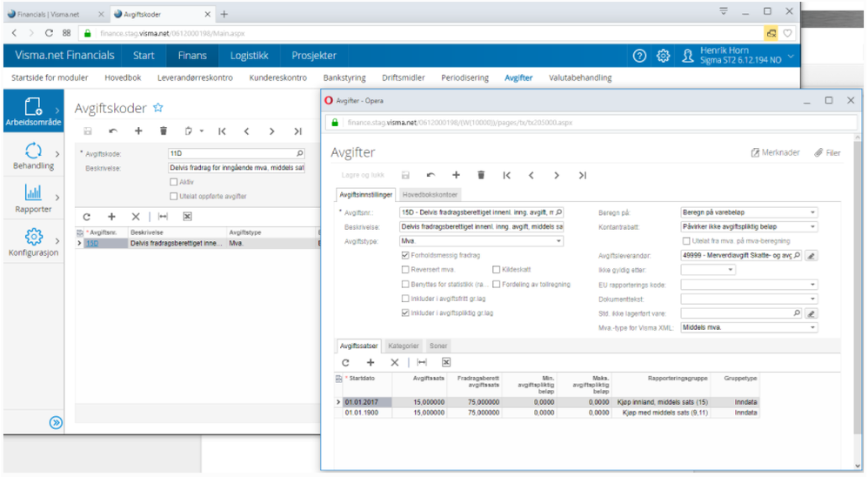Screen dimensions: 868x477
Task: Click the user profile icon
Action: coord(688,56)
